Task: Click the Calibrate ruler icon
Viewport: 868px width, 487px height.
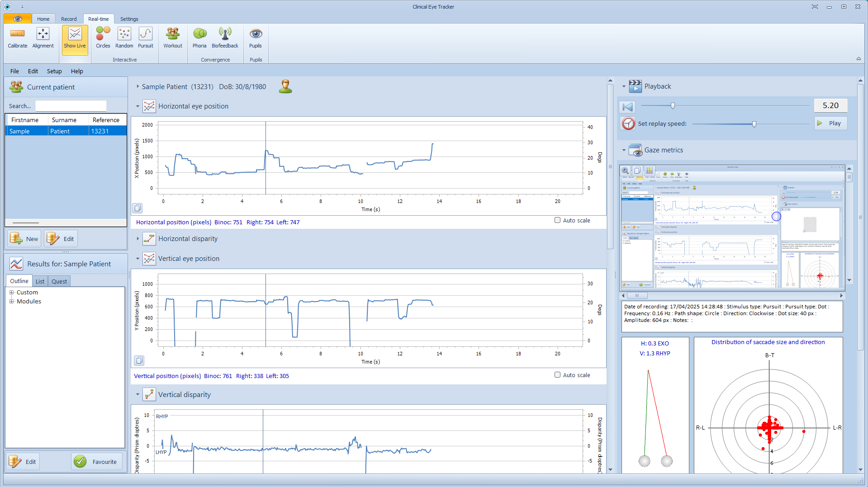Action: 17,34
